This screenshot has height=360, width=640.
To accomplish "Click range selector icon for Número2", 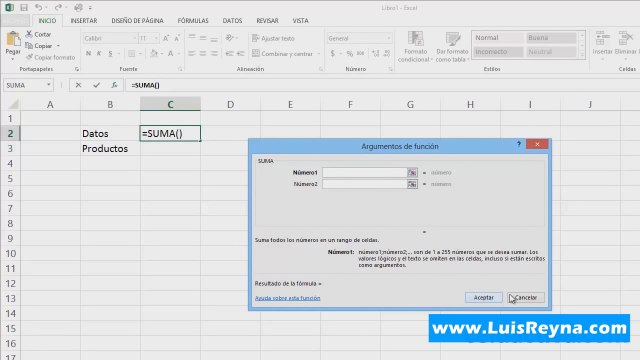I will (412, 184).
